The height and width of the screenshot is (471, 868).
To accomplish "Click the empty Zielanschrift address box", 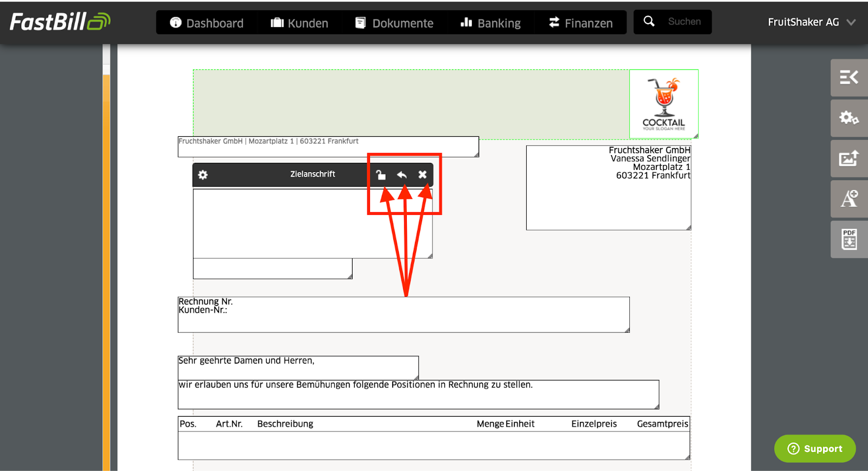I will 312,224.
